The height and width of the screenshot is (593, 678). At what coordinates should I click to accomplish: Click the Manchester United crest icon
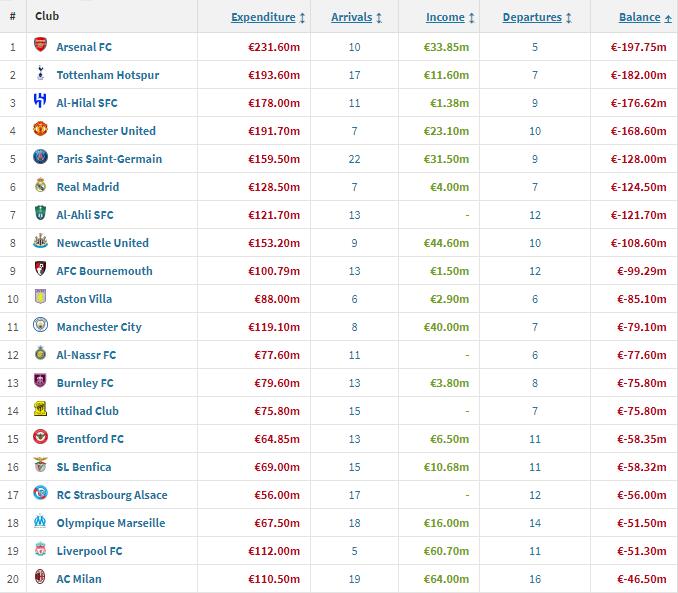(40, 128)
